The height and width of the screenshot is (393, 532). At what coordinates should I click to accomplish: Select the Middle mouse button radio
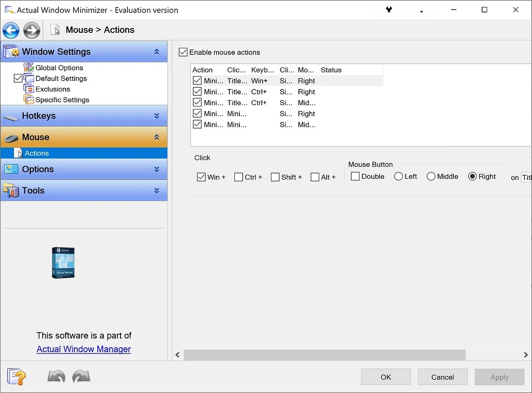click(x=431, y=176)
